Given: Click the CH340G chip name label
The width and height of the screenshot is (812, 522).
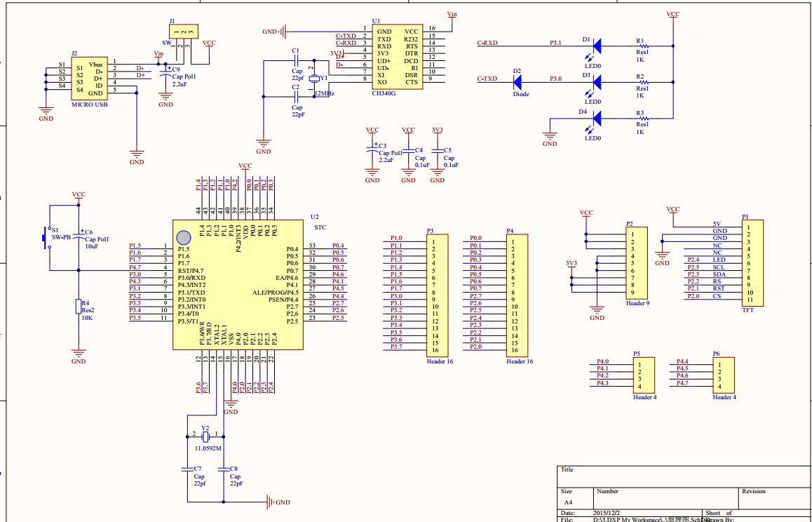Looking at the screenshot, I should (x=384, y=94).
